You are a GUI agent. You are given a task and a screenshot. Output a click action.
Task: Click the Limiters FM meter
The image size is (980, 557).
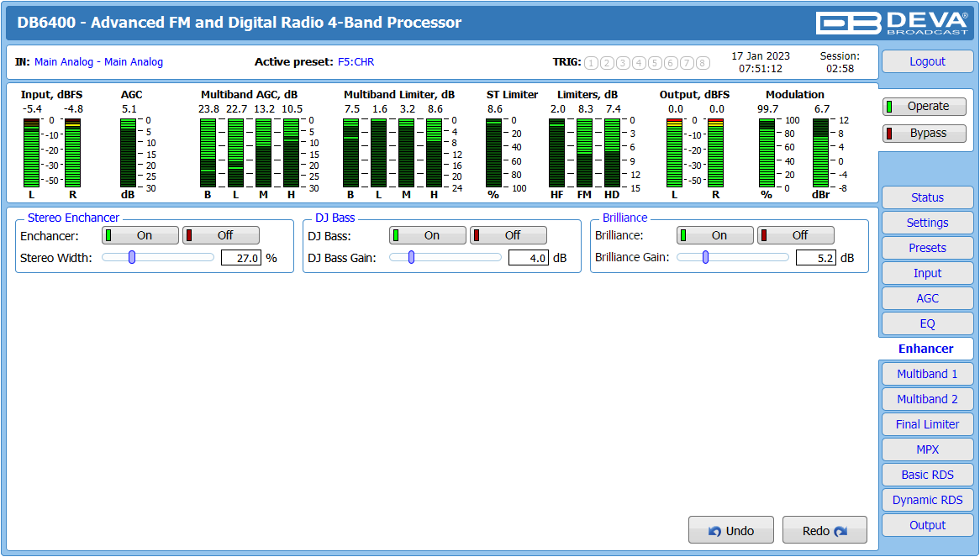tap(584, 153)
